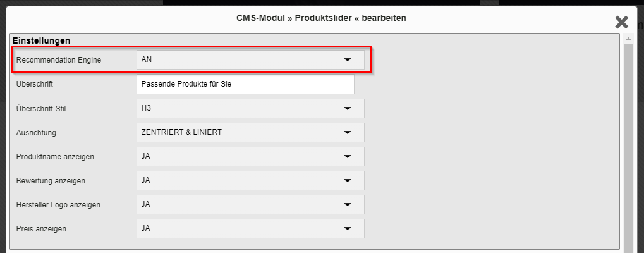
Task: Open the ZENTRIERT & LINIERT alignment selector
Action: pos(250,133)
